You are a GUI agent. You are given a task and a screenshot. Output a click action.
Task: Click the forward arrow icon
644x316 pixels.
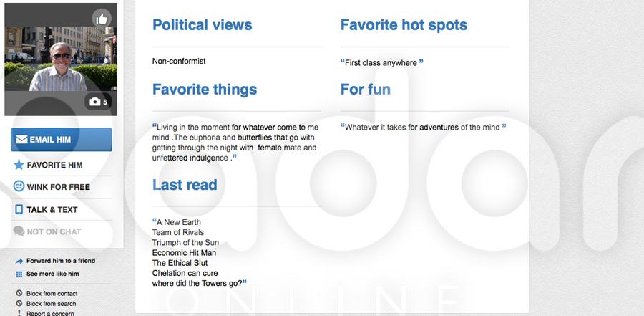tap(19, 262)
